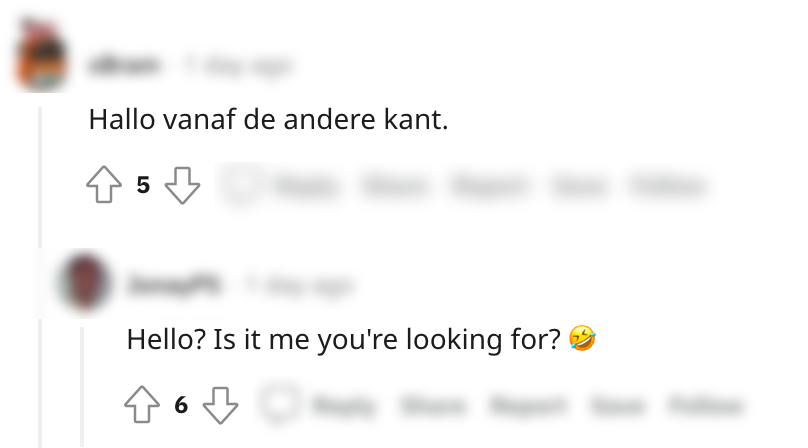The width and height of the screenshot is (808, 448).
Task: Follow the "Is it me you're looking for" reply
Action: (706, 406)
